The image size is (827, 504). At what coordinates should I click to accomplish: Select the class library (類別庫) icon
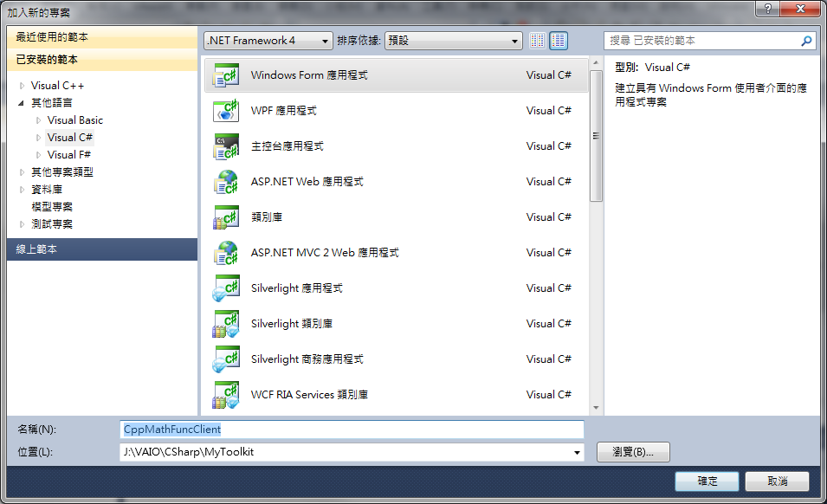(226, 217)
